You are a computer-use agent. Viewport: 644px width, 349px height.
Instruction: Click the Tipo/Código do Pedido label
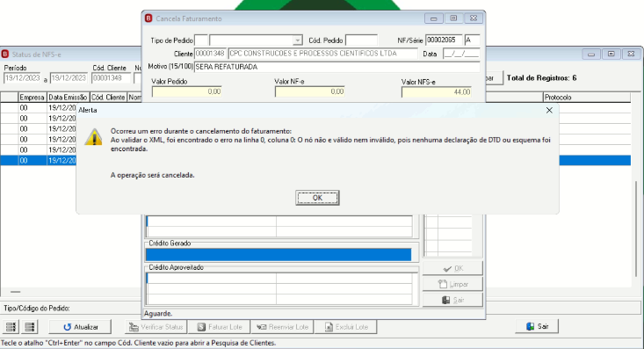37,308
